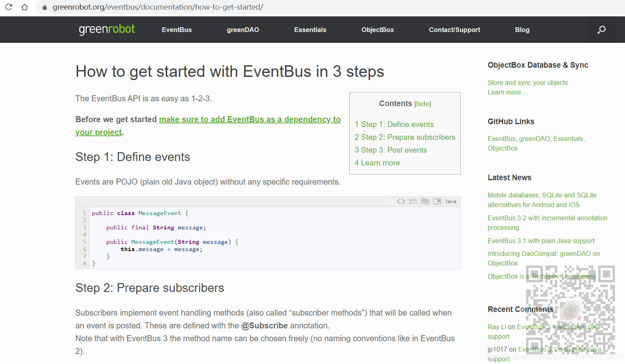The height and width of the screenshot is (364, 625).
Task: Open the Blog section
Action: tap(522, 29)
